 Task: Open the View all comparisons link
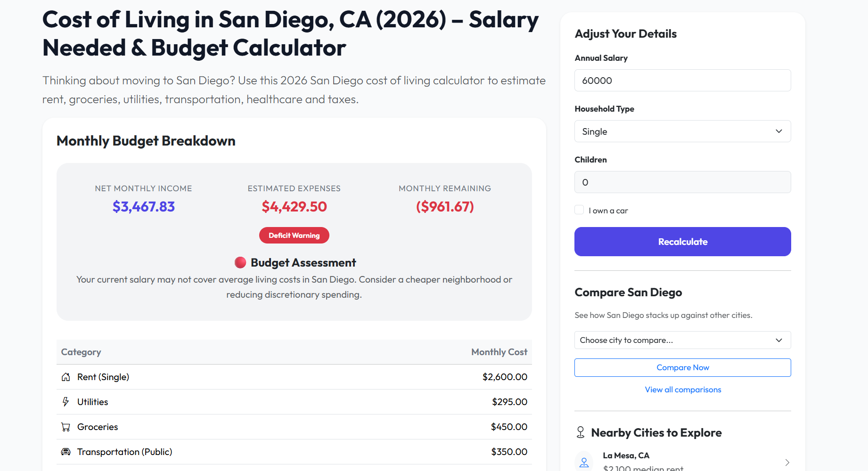(x=682, y=390)
